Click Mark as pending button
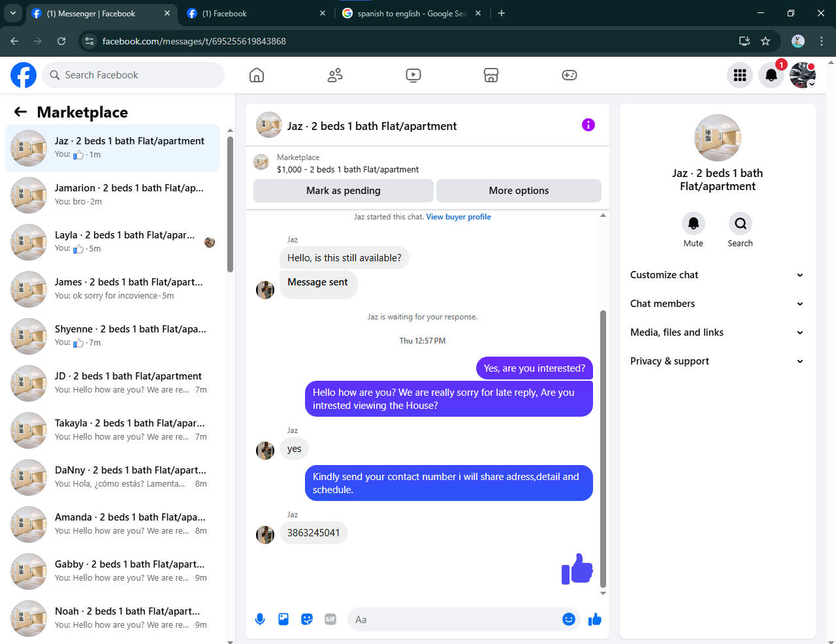 click(344, 191)
